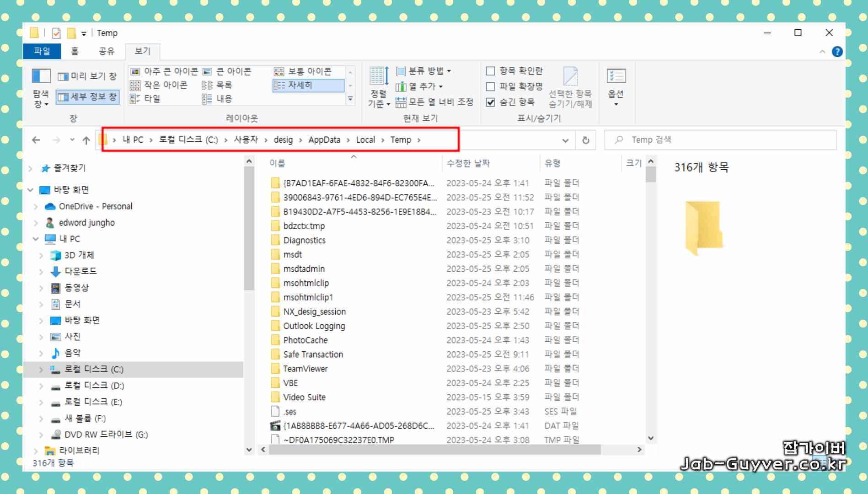The image size is (868, 494).
Task: Enable the 파일 확장명 file extensions checkbox
Action: (x=490, y=86)
